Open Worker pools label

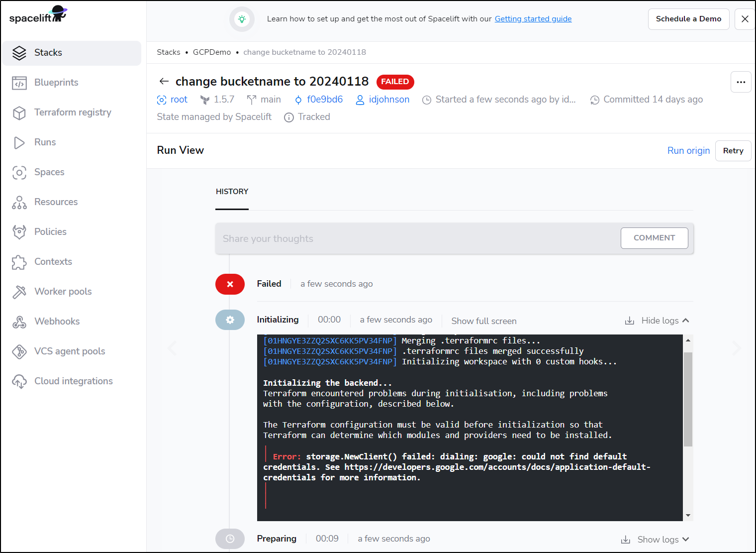click(x=63, y=292)
